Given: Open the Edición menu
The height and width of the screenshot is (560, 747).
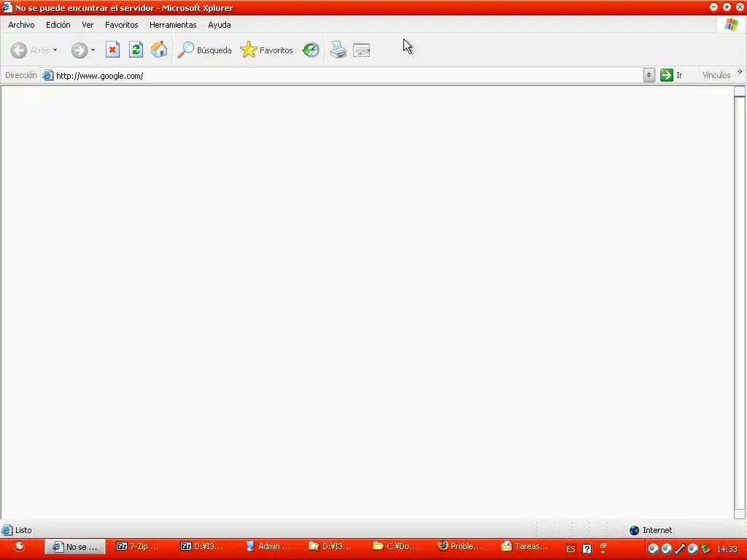Looking at the screenshot, I should (x=58, y=25).
